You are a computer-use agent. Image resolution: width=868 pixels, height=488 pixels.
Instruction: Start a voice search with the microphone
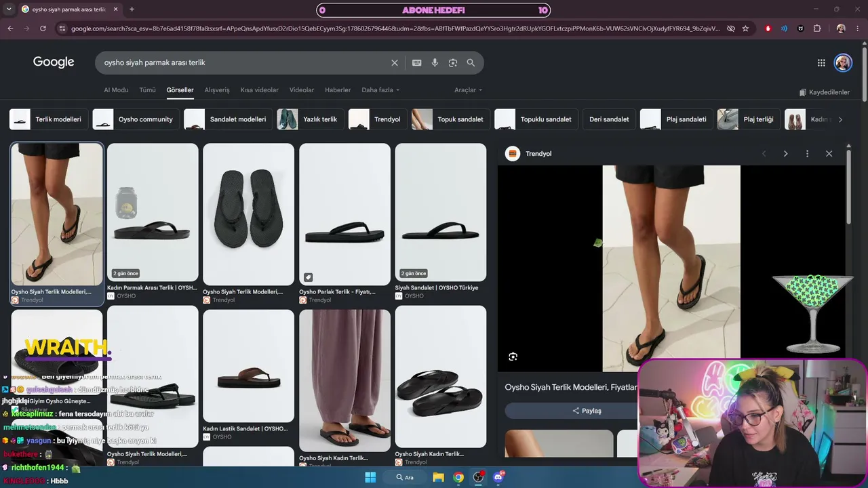pyautogui.click(x=435, y=63)
